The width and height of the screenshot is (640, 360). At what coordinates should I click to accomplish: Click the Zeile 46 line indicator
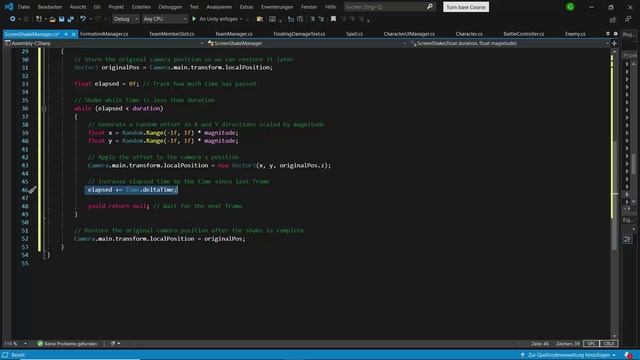click(540, 344)
